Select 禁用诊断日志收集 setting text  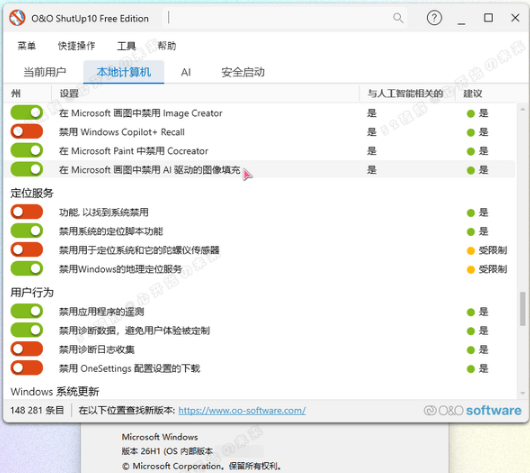click(x=97, y=349)
